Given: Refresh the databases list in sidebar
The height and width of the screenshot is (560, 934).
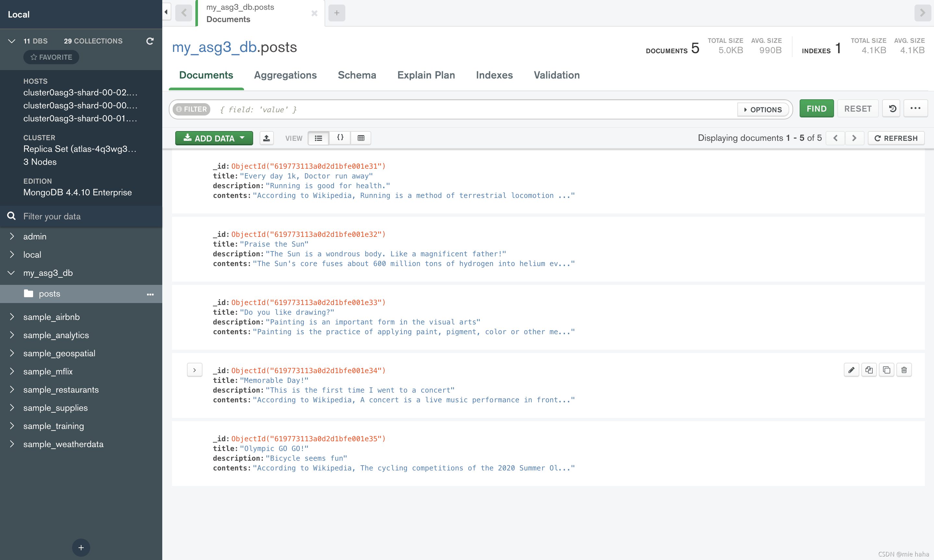Looking at the screenshot, I should pos(150,41).
